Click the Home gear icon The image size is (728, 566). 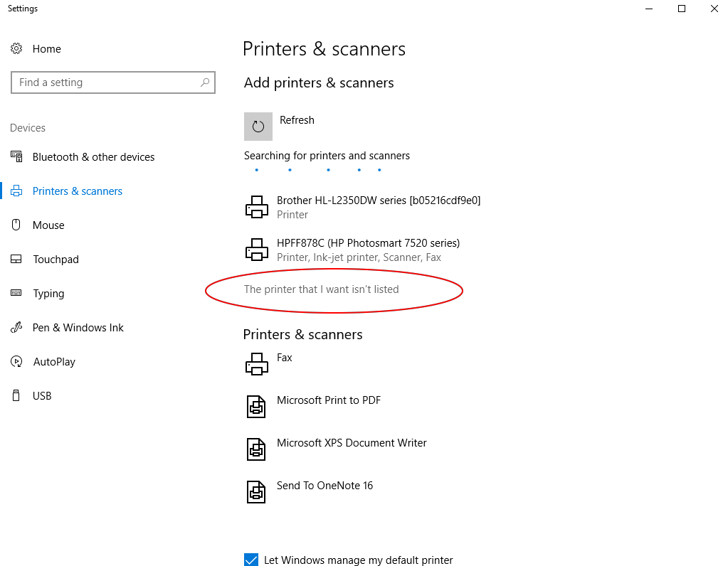(x=16, y=49)
